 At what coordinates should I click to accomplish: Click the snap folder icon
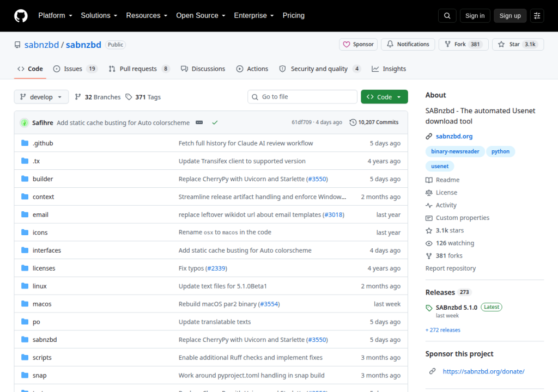25,375
